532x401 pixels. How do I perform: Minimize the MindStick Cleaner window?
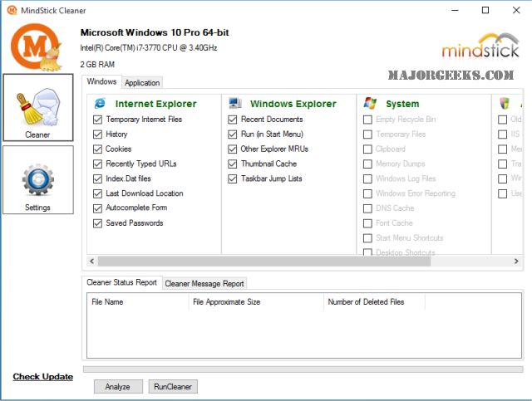(455, 10)
